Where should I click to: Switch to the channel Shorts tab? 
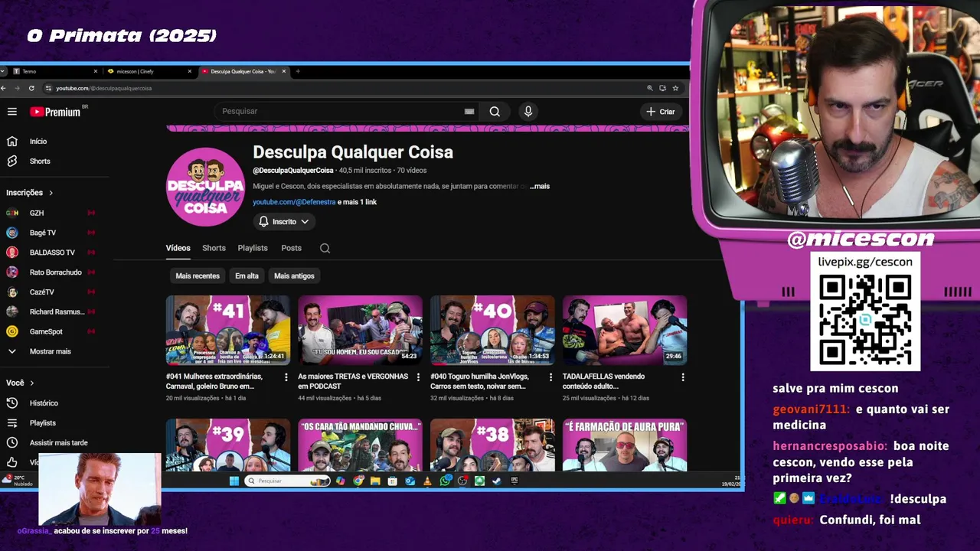[x=214, y=248]
